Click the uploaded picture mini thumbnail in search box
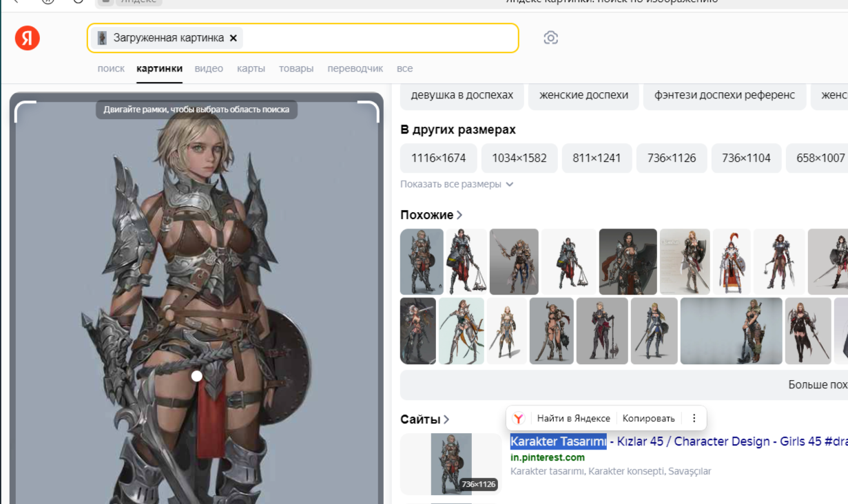 102,38
